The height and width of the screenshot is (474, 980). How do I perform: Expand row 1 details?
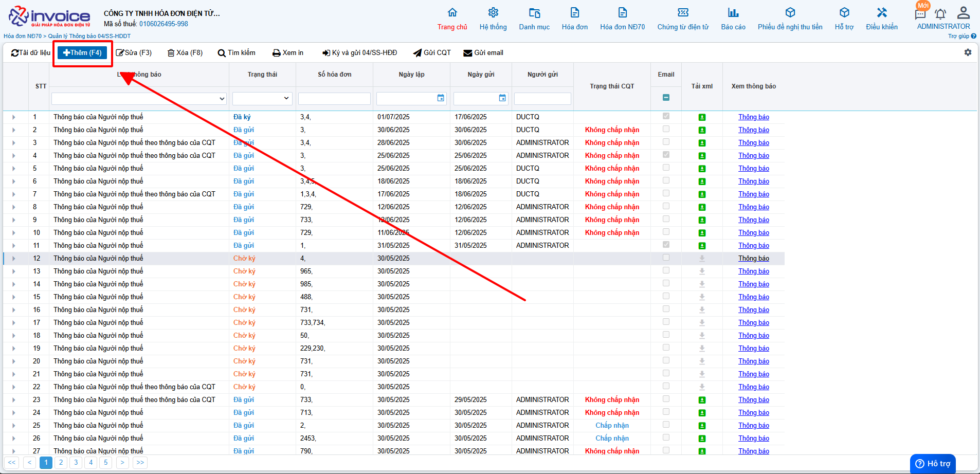[14, 117]
